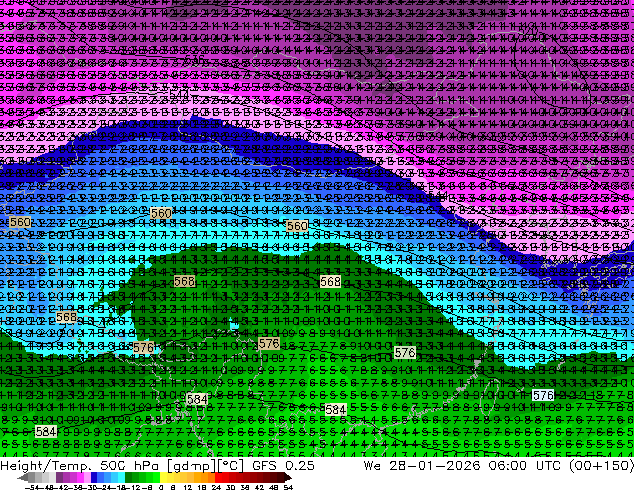
Task: Pick the bright red legend swatch
Action: 218,477
